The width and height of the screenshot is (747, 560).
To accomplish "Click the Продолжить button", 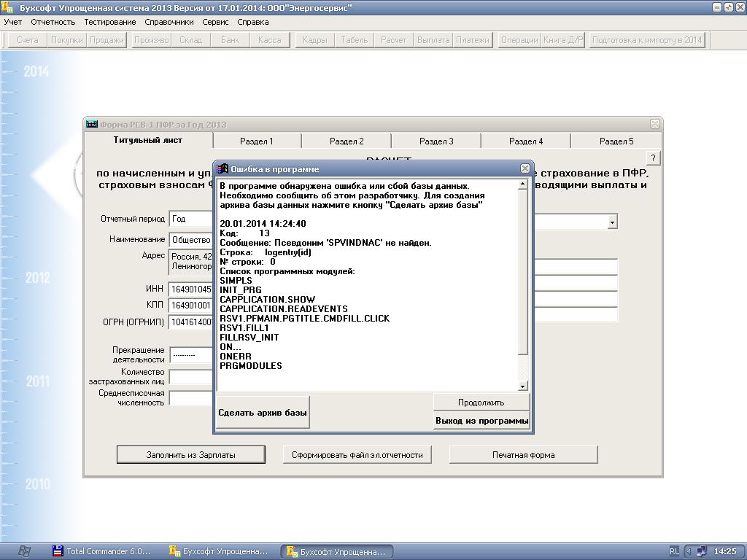I will [x=481, y=402].
